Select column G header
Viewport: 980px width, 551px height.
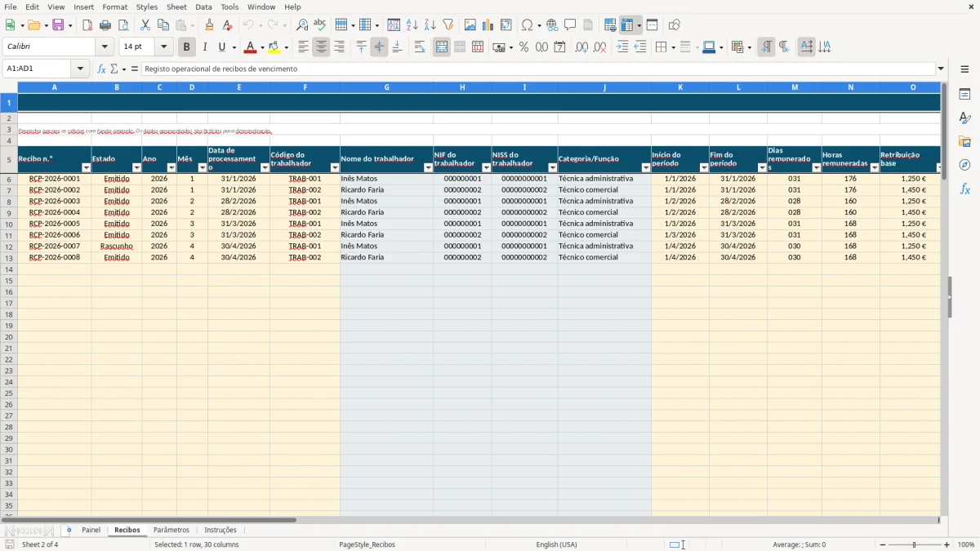(386, 87)
